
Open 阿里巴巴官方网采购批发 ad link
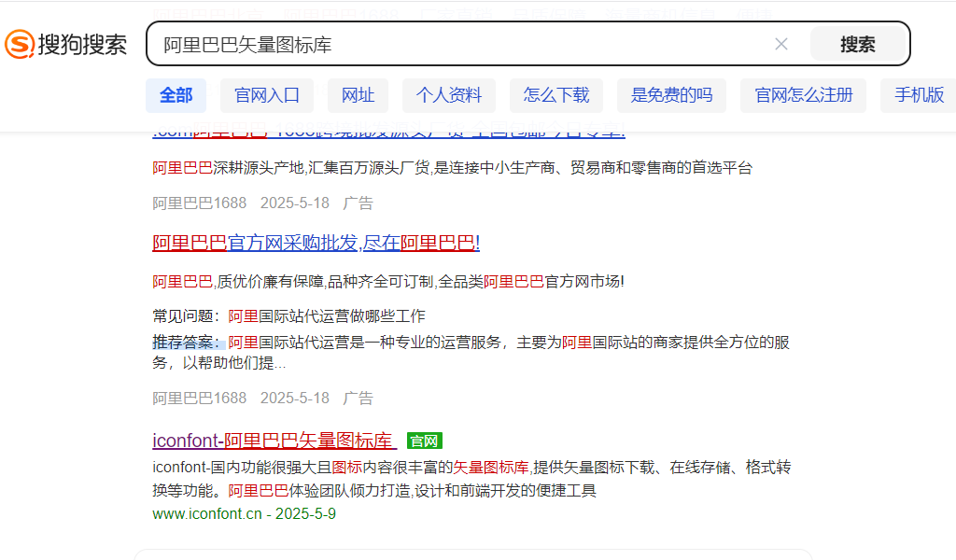pos(316,244)
